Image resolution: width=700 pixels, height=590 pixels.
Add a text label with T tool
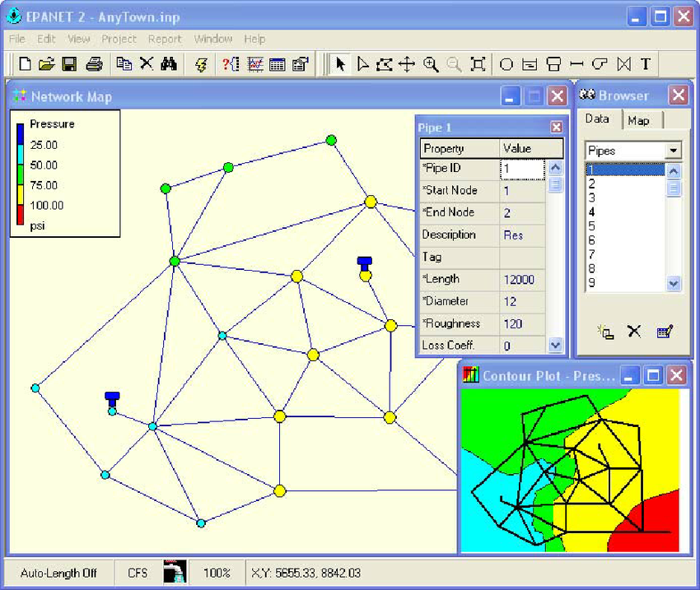click(646, 64)
